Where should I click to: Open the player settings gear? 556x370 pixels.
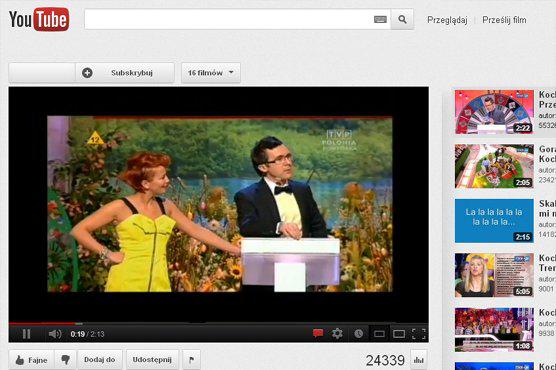337,333
